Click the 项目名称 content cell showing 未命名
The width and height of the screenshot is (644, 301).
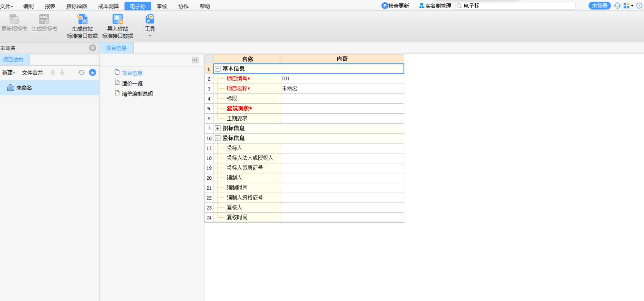click(342, 89)
